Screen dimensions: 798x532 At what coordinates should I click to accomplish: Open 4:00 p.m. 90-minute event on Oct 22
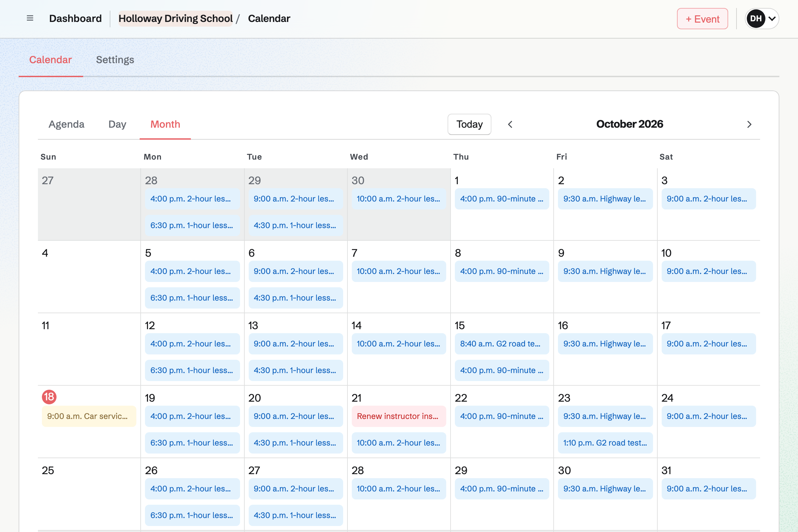(x=502, y=416)
